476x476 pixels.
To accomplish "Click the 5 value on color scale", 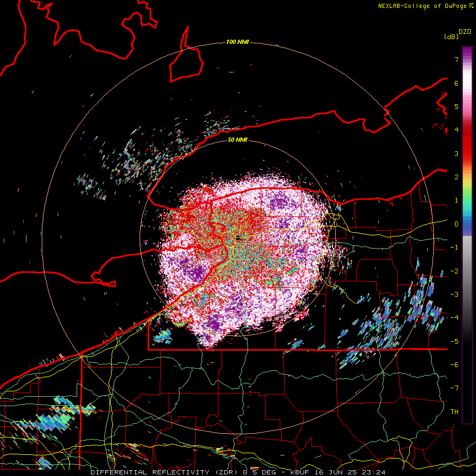I will 456,106.
